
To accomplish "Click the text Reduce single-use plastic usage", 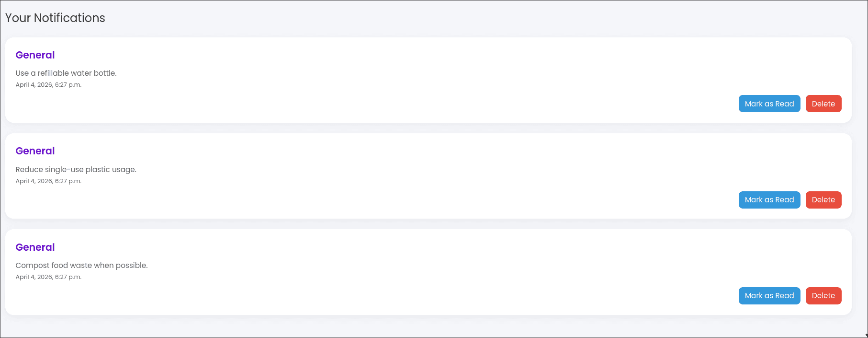I will click(76, 169).
